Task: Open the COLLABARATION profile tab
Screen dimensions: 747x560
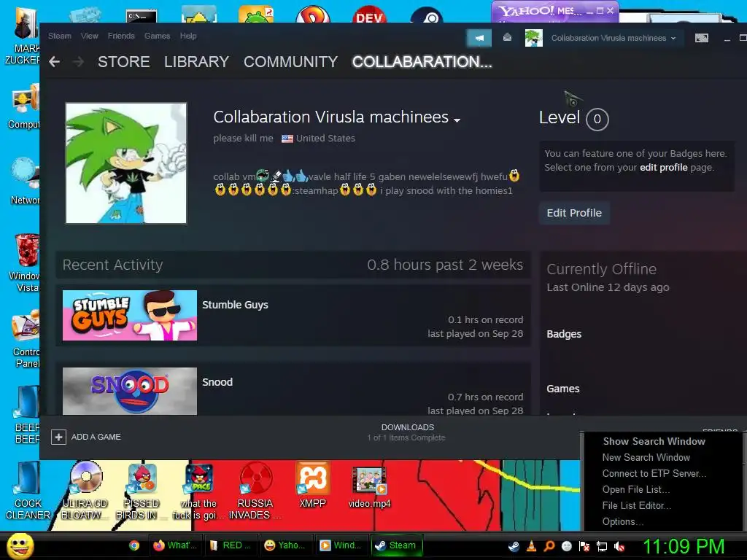Action: [x=422, y=62]
